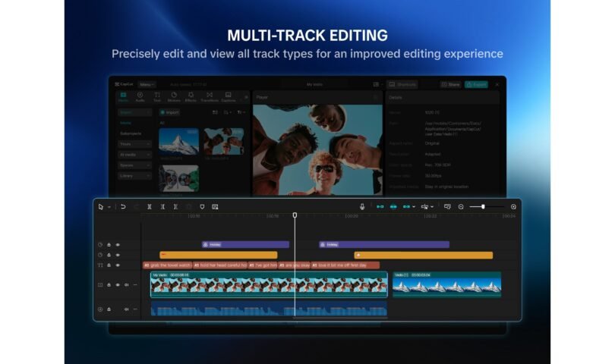This screenshot has height=364, width=615.
Task: Mute the audio track at the bottom
Action: (126, 309)
